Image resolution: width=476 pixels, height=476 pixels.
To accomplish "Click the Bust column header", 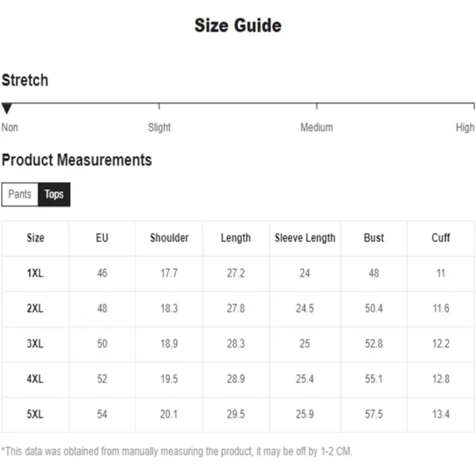I will click(374, 238).
